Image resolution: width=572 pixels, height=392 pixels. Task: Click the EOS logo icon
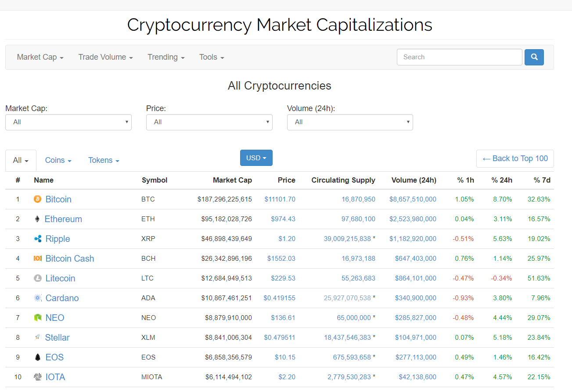click(x=38, y=357)
